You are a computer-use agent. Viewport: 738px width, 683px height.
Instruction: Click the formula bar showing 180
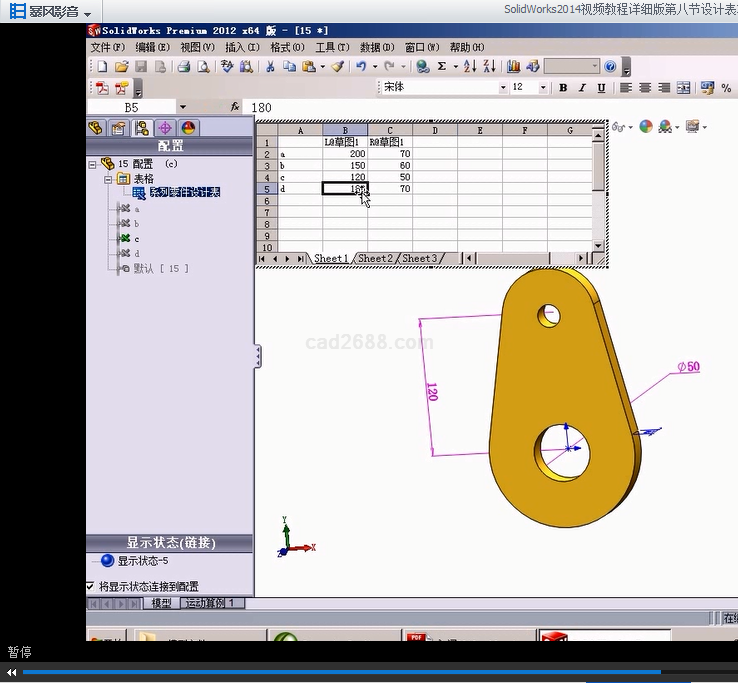click(x=400, y=107)
